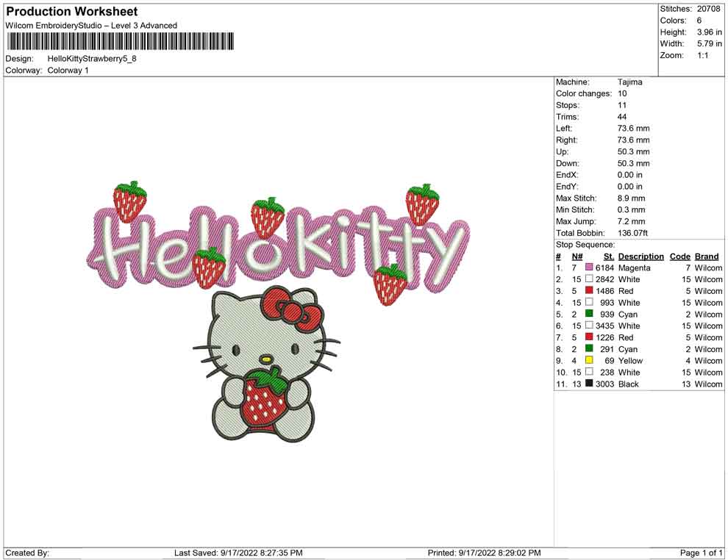Click the 'Page 1 of 1' footer text
This screenshot has width=728, height=560.
tap(701, 553)
